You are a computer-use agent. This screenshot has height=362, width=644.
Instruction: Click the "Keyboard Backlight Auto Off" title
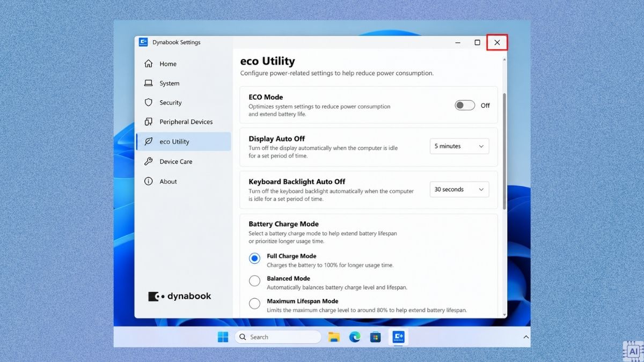click(x=297, y=181)
